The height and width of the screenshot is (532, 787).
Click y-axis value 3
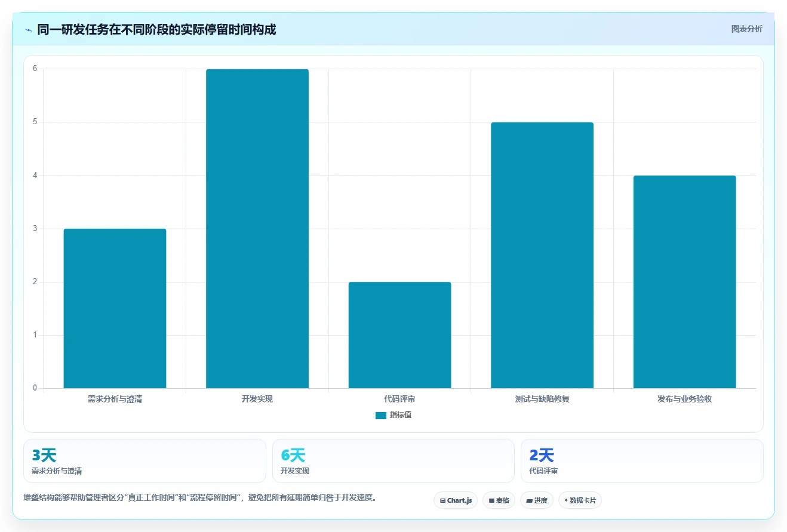click(35, 229)
